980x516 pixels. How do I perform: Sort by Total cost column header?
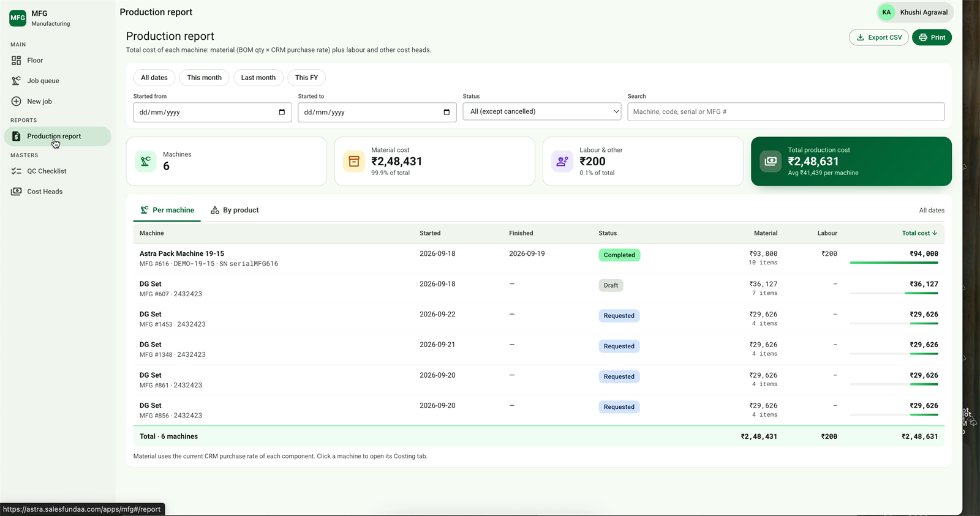pos(919,233)
